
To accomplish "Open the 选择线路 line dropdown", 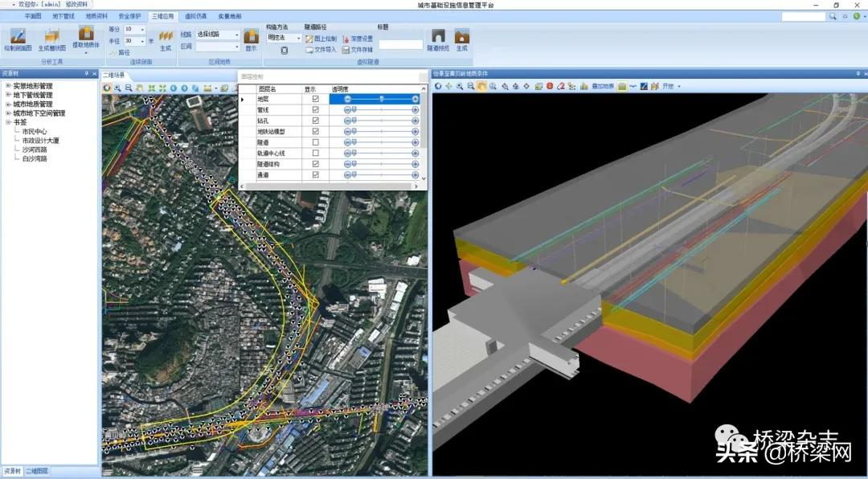I will pos(237,35).
